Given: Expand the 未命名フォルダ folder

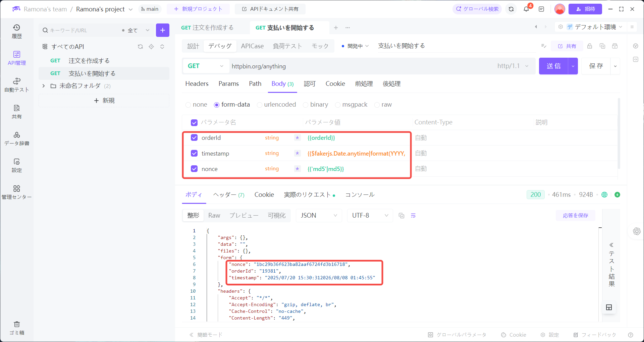Looking at the screenshot, I should coord(43,86).
